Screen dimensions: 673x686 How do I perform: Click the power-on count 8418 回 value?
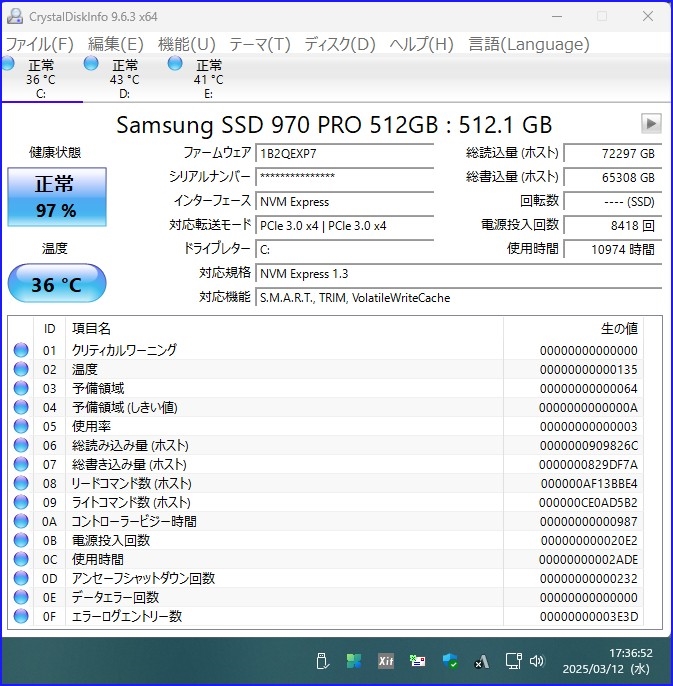pyautogui.click(x=612, y=226)
